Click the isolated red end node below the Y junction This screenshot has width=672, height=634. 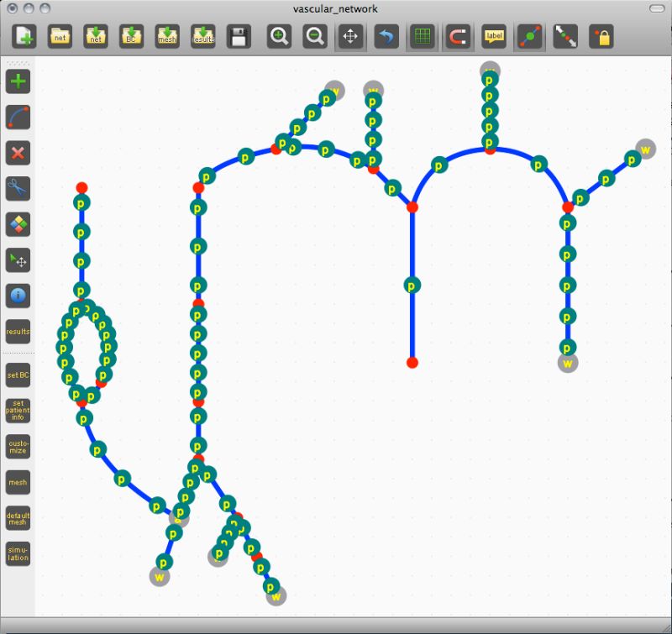pyautogui.click(x=412, y=363)
